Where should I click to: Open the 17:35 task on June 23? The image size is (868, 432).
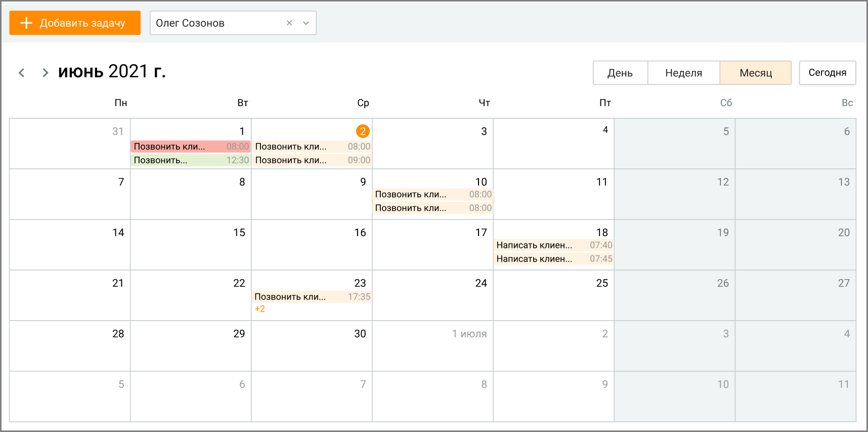pos(312,297)
